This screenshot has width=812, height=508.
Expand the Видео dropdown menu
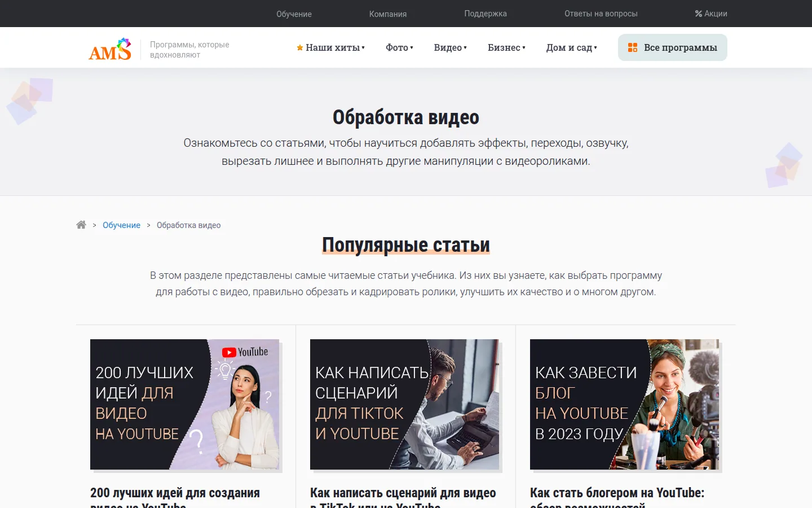pos(450,48)
